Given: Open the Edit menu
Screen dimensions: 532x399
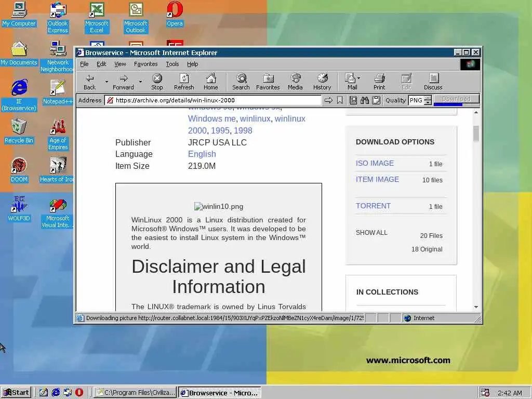Looking at the screenshot, I should (101, 64).
